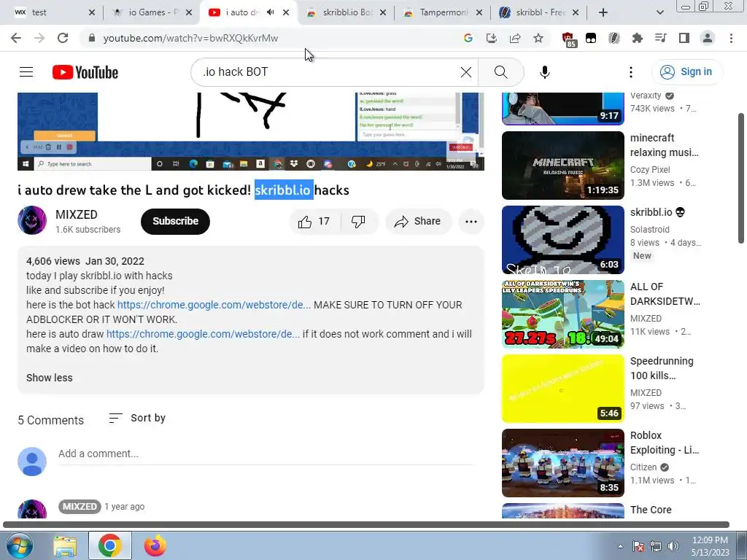747x560 pixels.
Task: Reload the YouTube page
Action: coord(63,38)
